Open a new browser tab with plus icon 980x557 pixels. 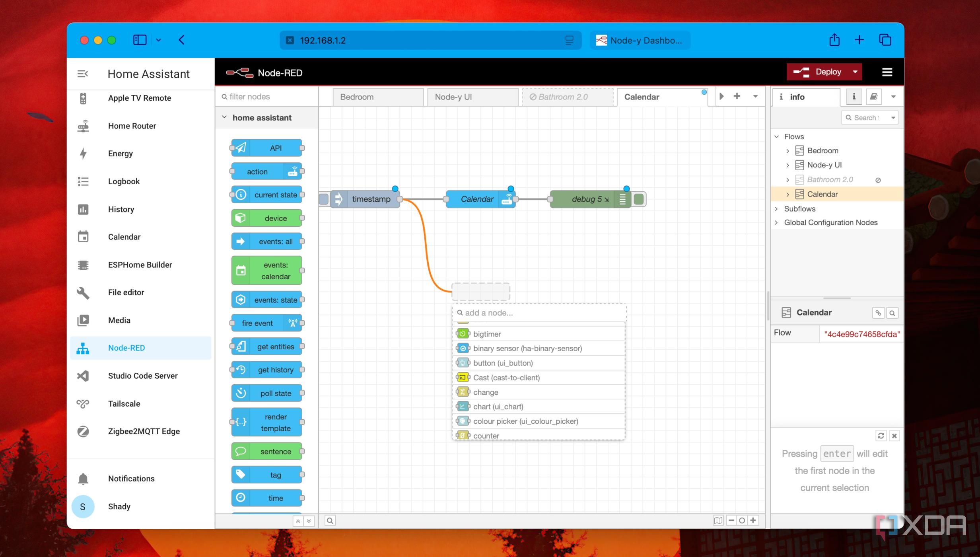click(x=859, y=40)
